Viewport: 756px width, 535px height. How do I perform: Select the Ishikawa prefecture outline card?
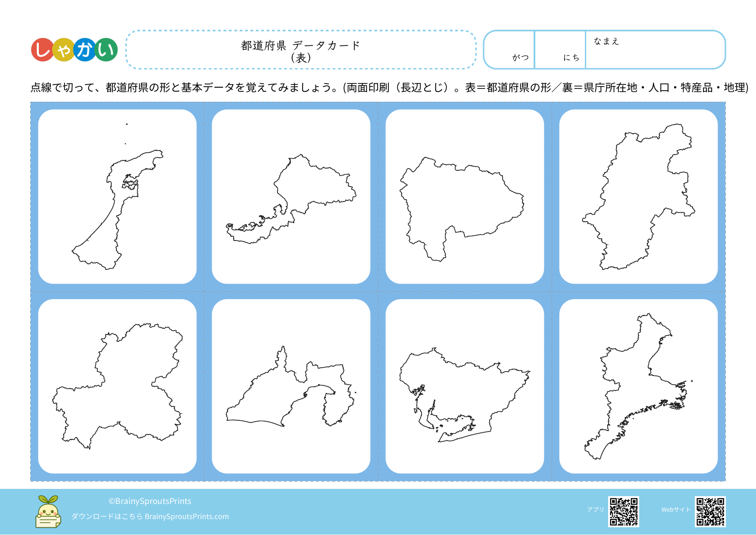pyautogui.click(x=117, y=197)
